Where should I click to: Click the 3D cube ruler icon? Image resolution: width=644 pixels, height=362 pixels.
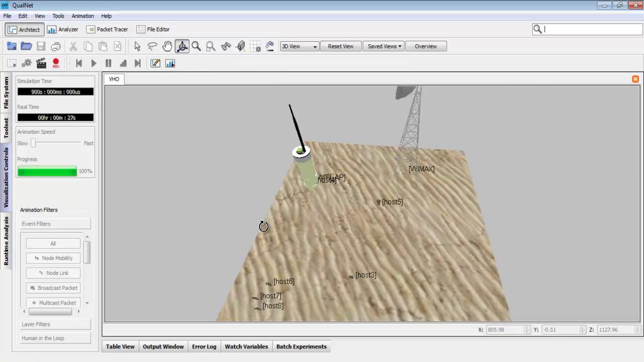coord(240,46)
